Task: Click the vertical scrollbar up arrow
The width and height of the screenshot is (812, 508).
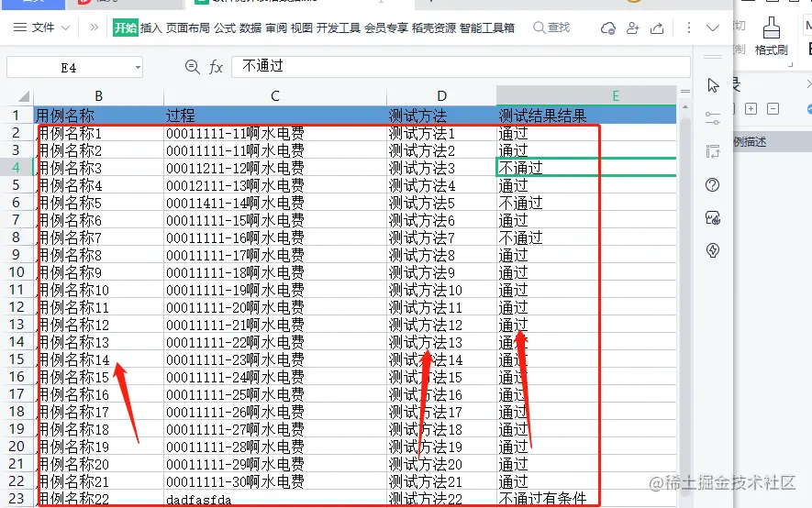Action: pyautogui.click(x=685, y=107)
